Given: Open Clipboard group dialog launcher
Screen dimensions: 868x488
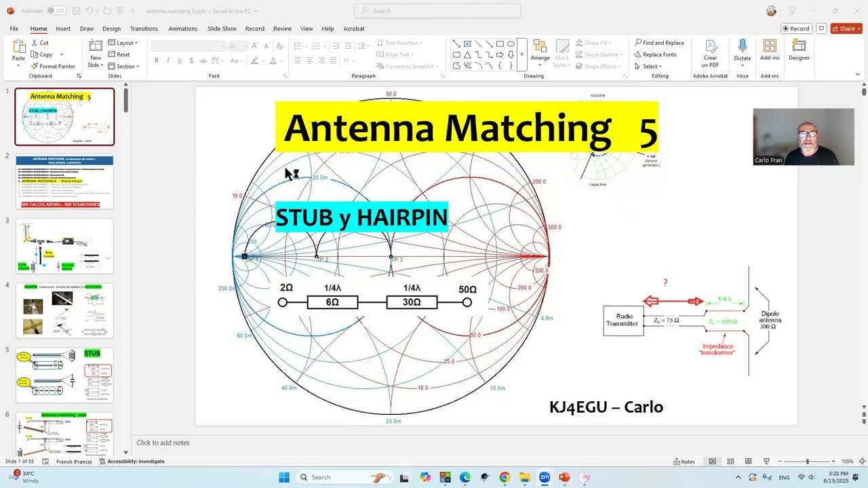Looking at the screenshot, I should tap(79, 76).
